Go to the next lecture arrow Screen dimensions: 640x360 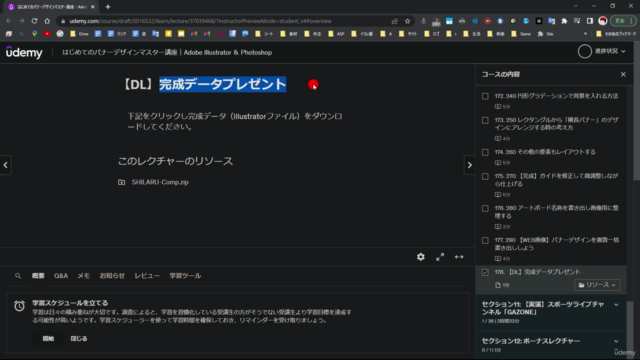[x=469, y=165]
